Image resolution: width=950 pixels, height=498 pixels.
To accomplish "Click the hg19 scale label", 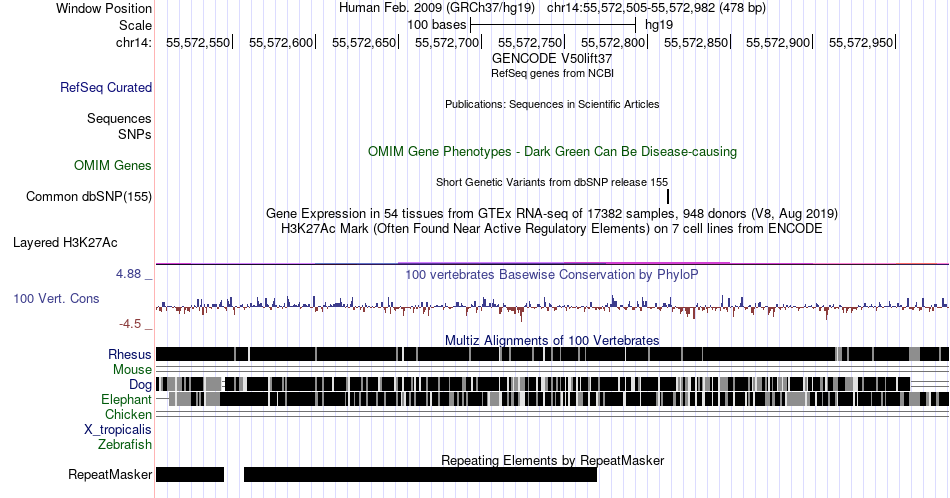I will [659, 25].
